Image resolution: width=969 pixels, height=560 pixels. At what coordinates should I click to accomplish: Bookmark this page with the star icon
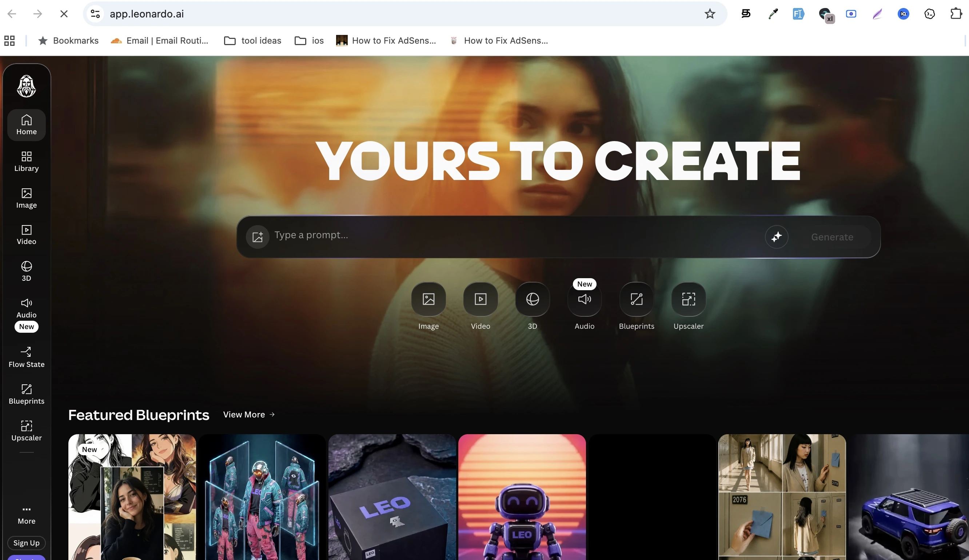710,14
